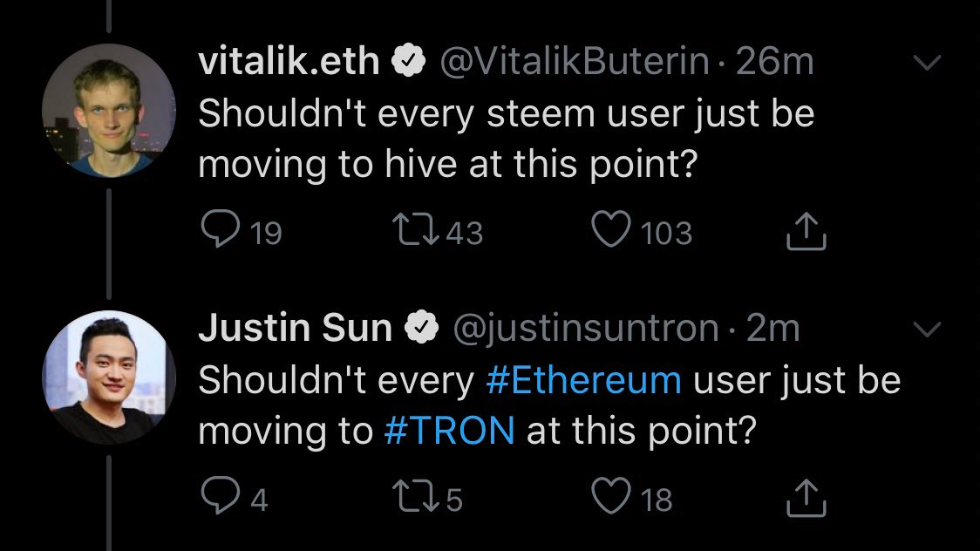Screen dimensions: 980x551
Task: Click Justin Sun's profile avatar
Action: pos(108,376)
